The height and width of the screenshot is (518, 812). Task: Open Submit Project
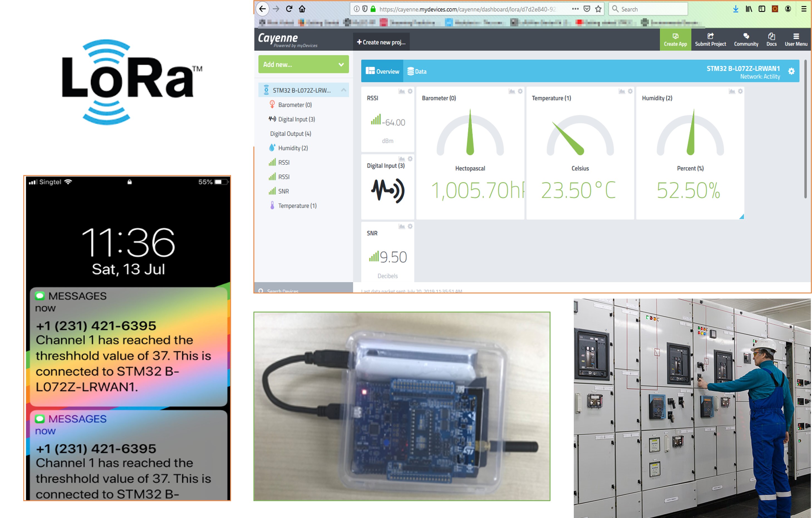click(x=710, y=40)
